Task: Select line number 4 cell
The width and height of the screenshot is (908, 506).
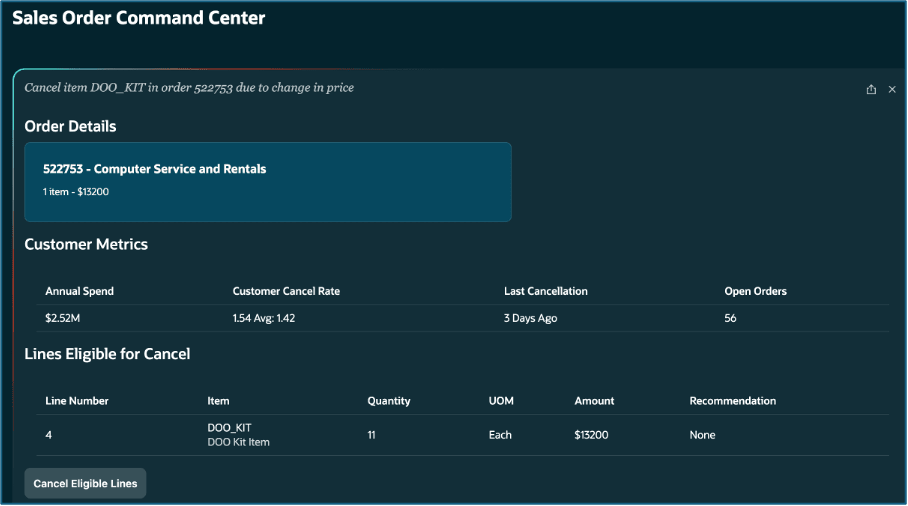Action: (x=49, y=435)
